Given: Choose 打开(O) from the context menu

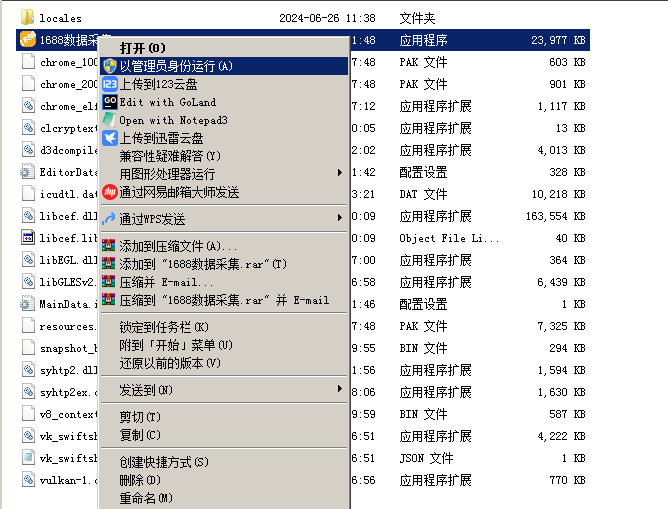Looking at the screenshot, I should pos(143,48).
